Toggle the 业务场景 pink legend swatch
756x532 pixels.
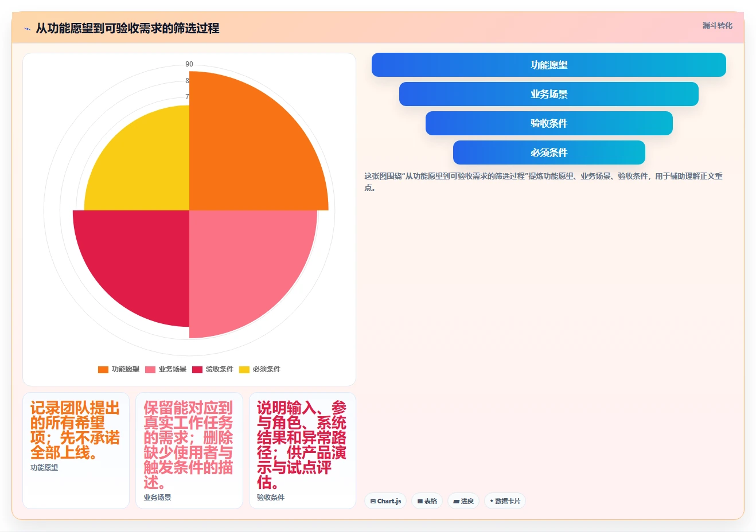point(150,370)
